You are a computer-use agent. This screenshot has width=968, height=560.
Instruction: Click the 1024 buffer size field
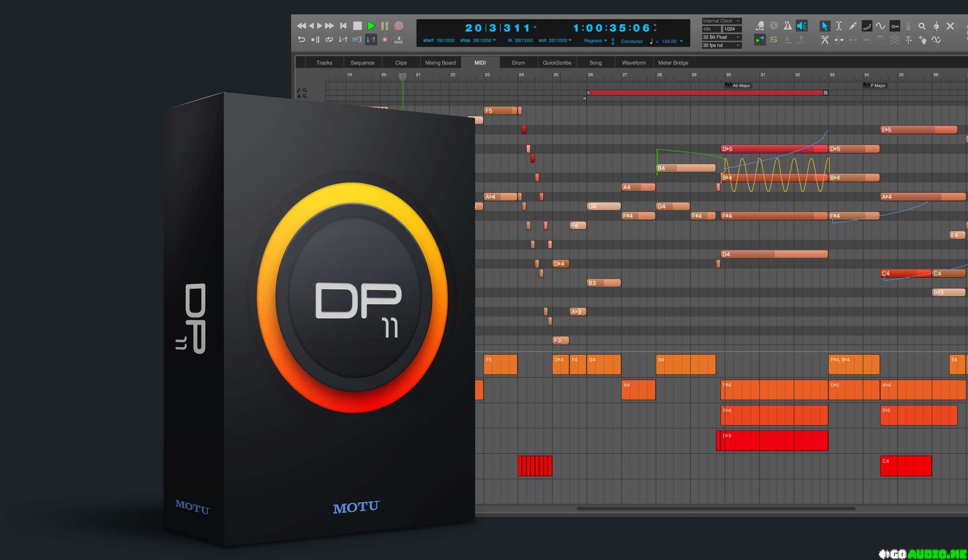click(732, 29)
